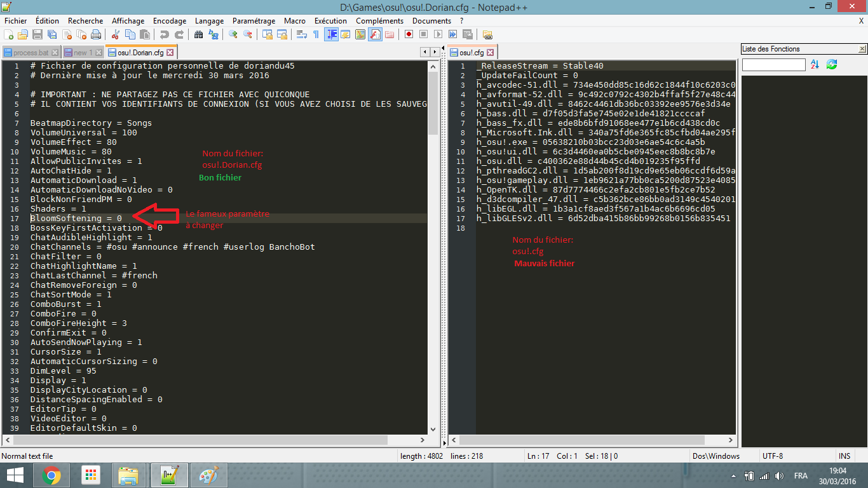Click the tab bar scroll-left arrow
This screenshot has width=868, height=488.
[424, 51]
